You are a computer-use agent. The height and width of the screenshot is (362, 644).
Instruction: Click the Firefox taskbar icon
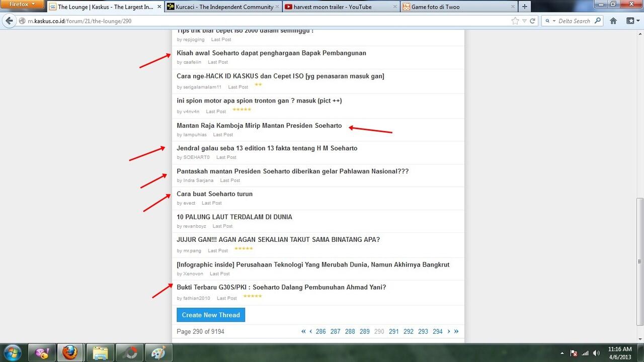pyautogui.click(x=71, y=353)
